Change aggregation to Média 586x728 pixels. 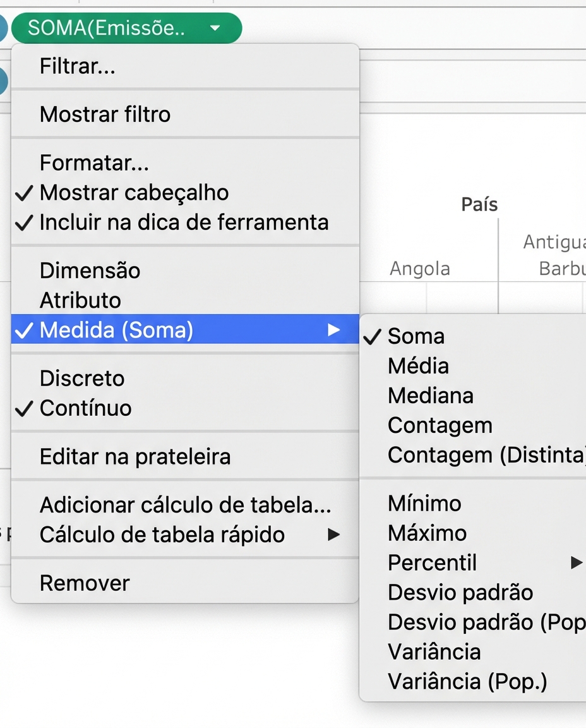pyautogui.click(x=417, y=365)
